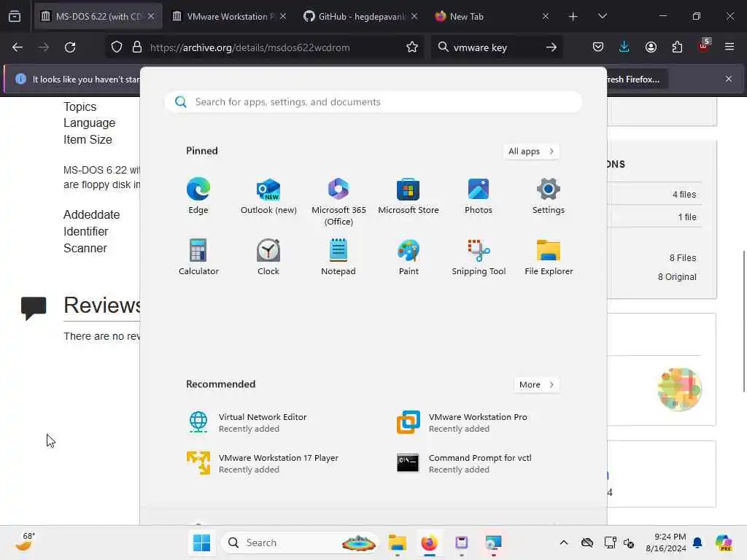Viewport: 747px width, 560px height.
Task: Click the colorful uploader avatar thumbnail
Action: point(679,389)
